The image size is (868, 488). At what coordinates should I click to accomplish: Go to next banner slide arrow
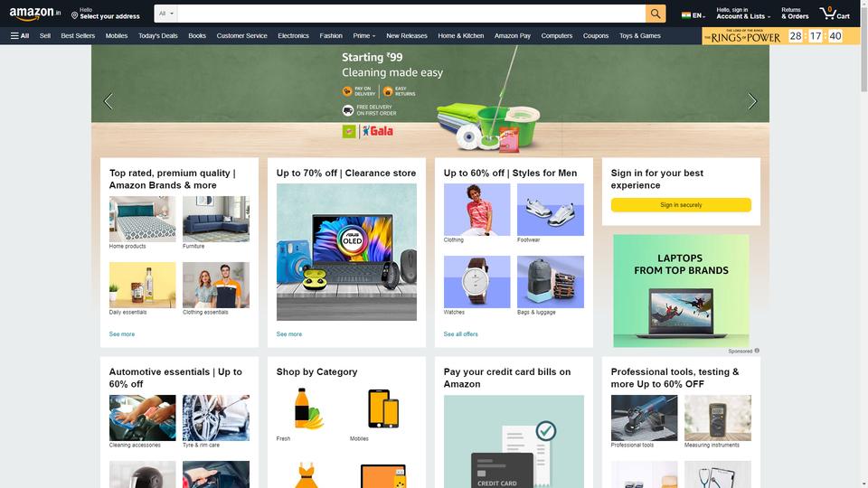[x=751, y=101]
